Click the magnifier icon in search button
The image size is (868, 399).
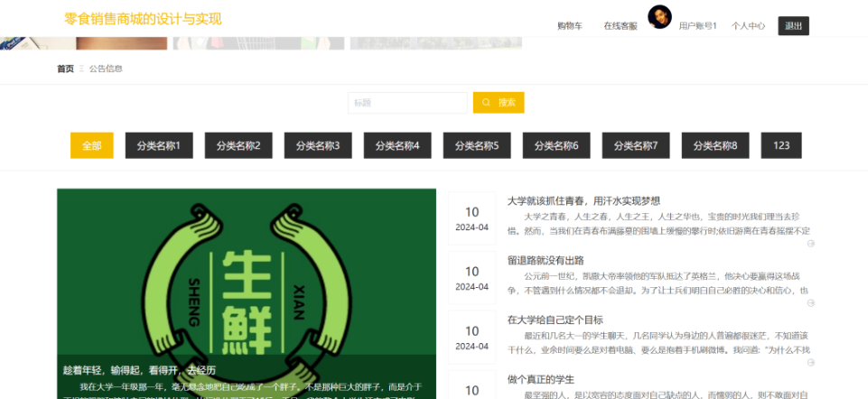point(486,102)
